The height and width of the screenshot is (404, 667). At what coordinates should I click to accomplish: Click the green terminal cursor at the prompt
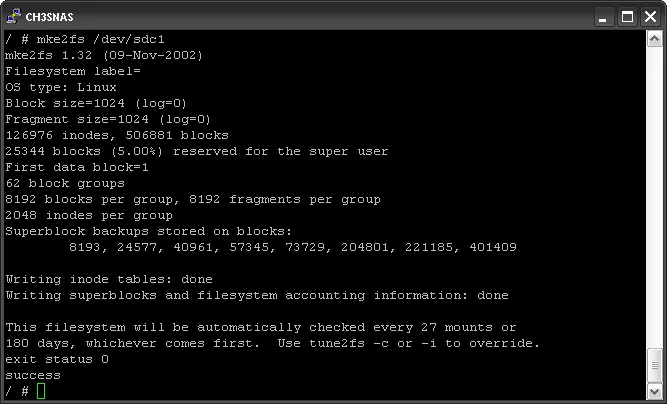41,391
